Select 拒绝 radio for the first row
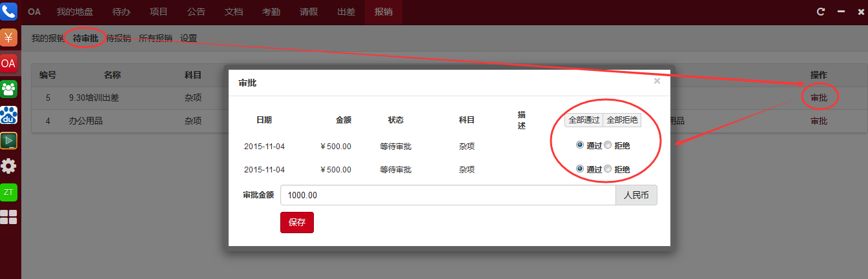The image size is (868, 279). 607,145
